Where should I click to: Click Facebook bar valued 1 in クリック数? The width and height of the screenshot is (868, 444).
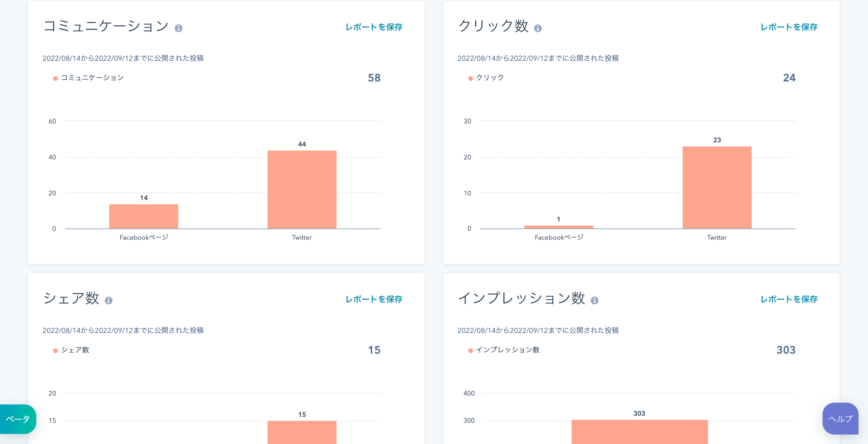559,227
